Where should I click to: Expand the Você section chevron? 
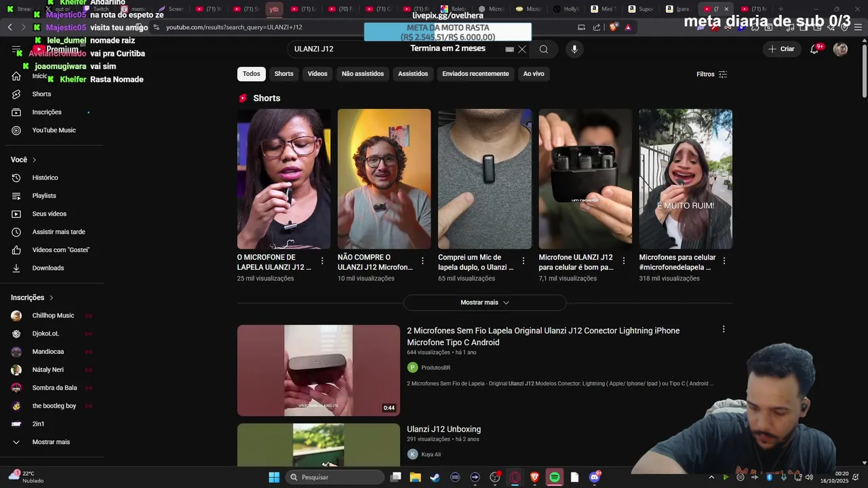click(34, 160)
